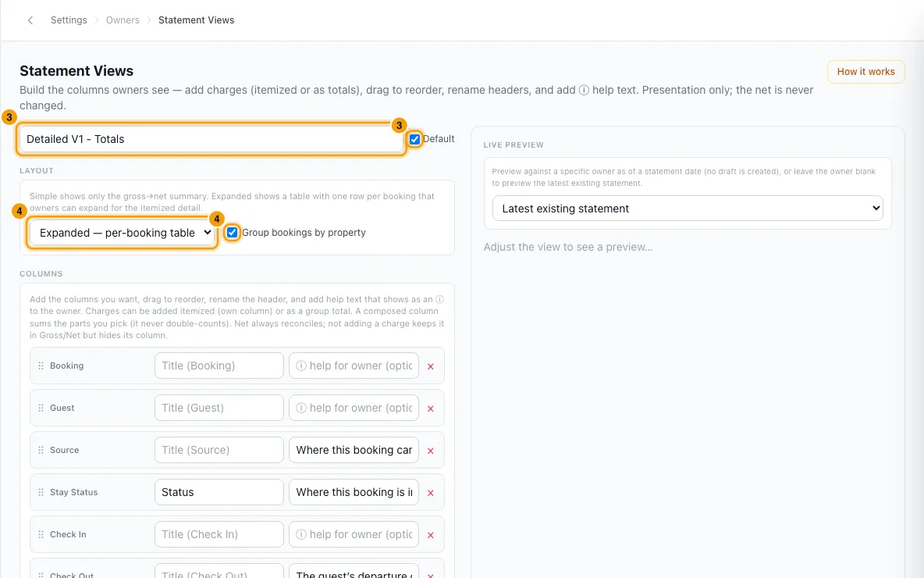Click the Title (Check Out) field

pyautogui.click(x=219, y=572)
